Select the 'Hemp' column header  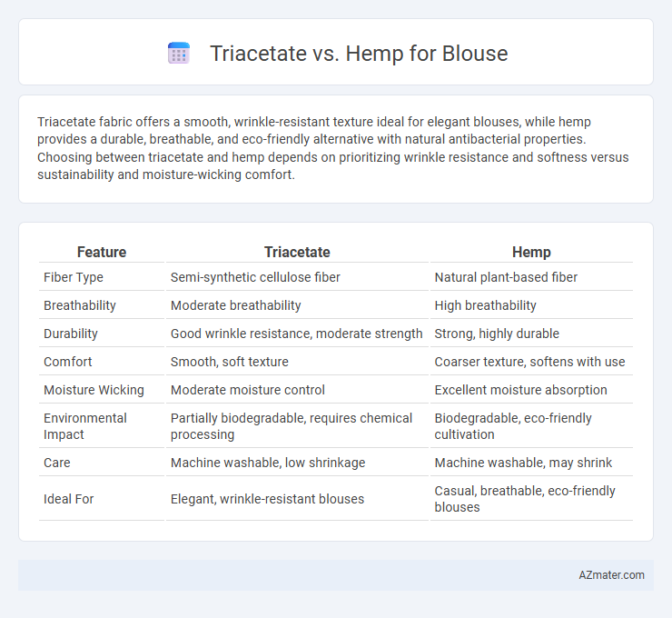pyautogui.click(x=531, y=252)
